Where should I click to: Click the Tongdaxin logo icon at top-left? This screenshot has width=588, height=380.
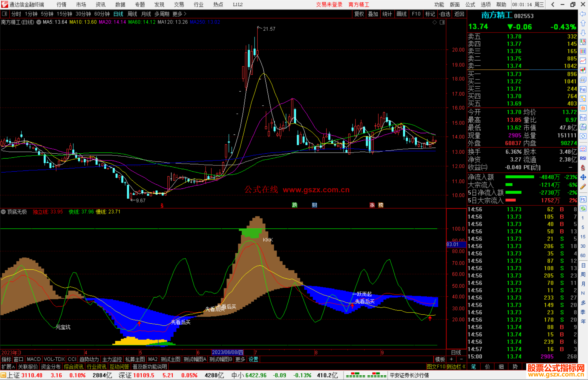click(5, 4)
